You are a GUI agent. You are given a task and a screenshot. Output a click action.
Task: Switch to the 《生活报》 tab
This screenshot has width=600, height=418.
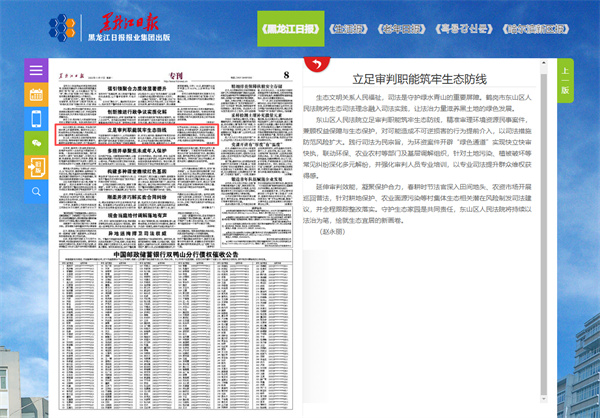[x=349, y=30]
